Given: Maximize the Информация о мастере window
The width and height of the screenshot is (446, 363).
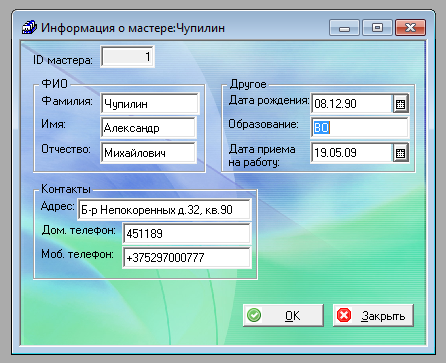Looking at the screenshot, I should coord(377,28).
